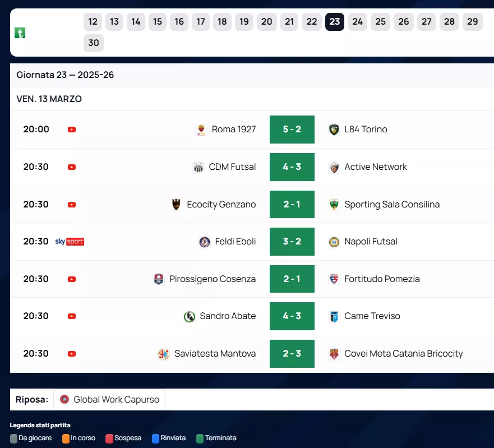Click YouTube icon for Roma 1927 match
Viewport: 494px width, 448px height.
coord(72,130)
